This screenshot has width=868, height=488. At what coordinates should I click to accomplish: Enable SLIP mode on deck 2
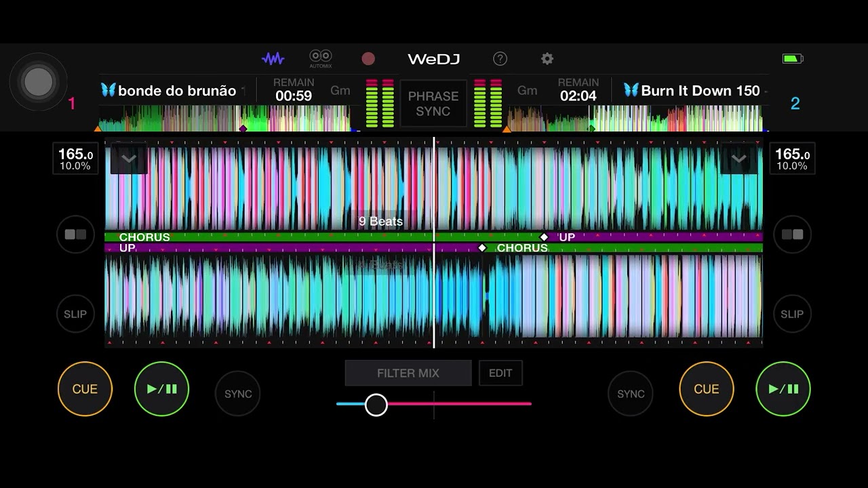click(x=792, y=314)
